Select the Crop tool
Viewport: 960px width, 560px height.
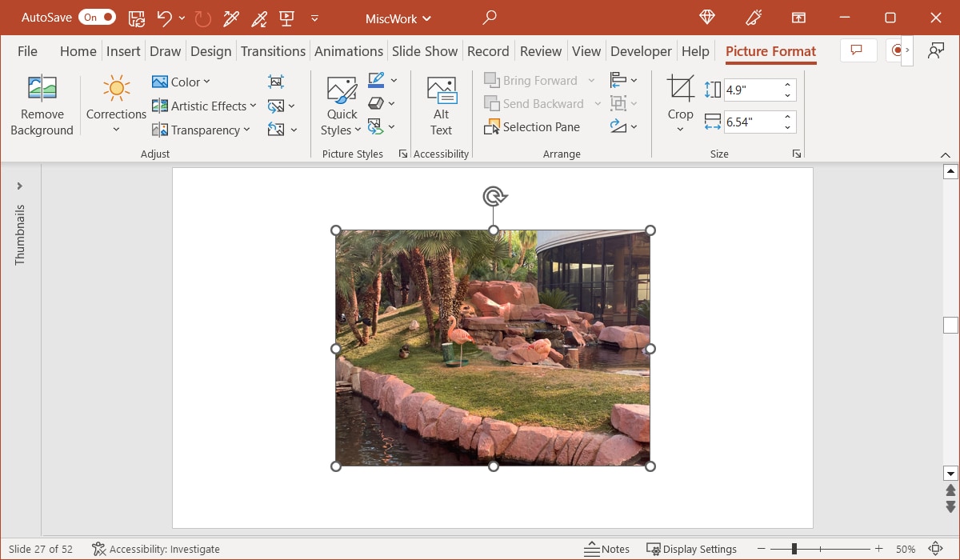click(x=679, y=102)
